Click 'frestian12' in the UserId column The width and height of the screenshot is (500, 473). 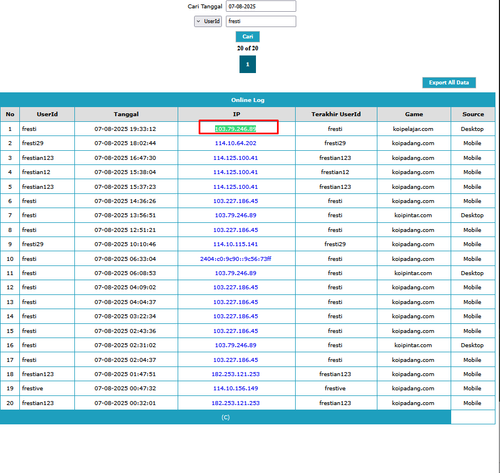[36, 172]
